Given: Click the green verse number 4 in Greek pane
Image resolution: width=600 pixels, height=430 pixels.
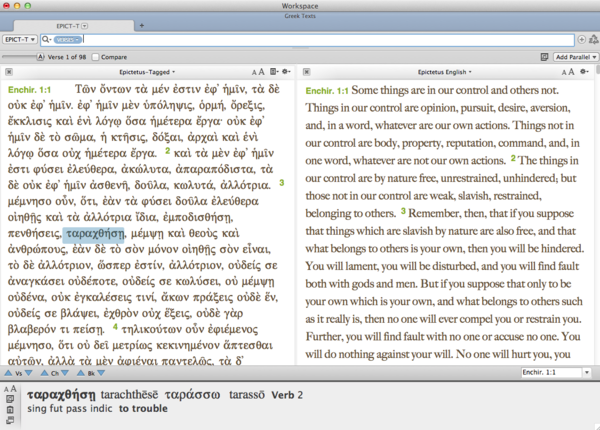Looking at the screenshot, I should 115,327.
